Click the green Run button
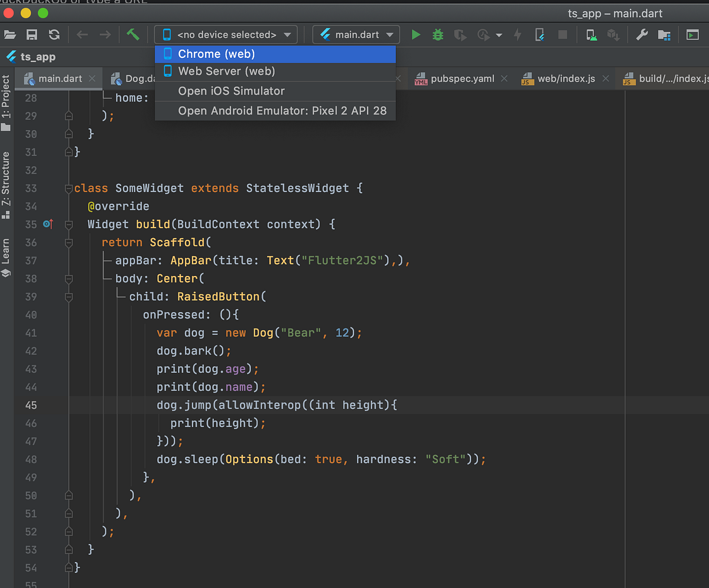 click(416, 35)
